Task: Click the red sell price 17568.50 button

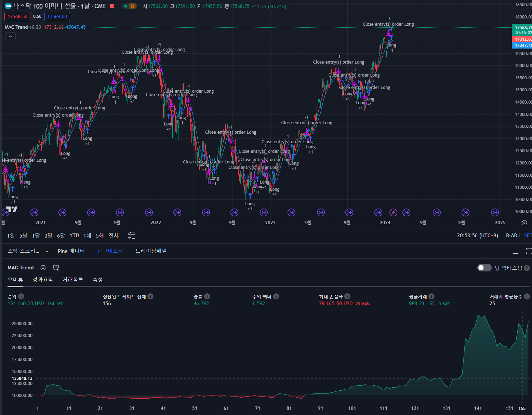Action: [x=17, y=16]
